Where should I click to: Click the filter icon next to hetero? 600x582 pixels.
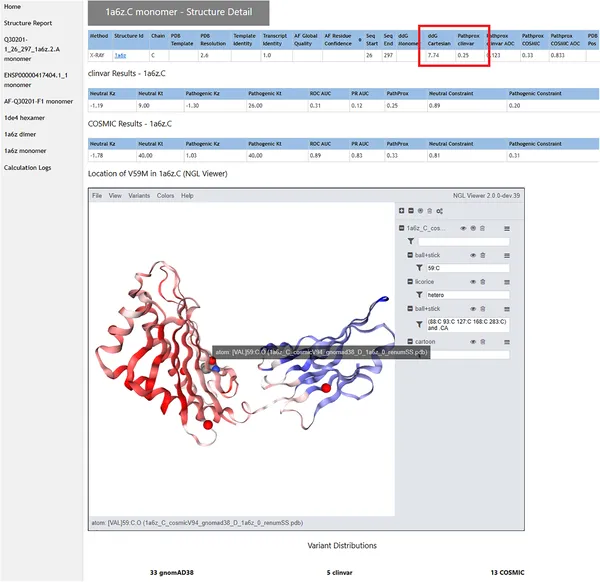click(419, 295)
